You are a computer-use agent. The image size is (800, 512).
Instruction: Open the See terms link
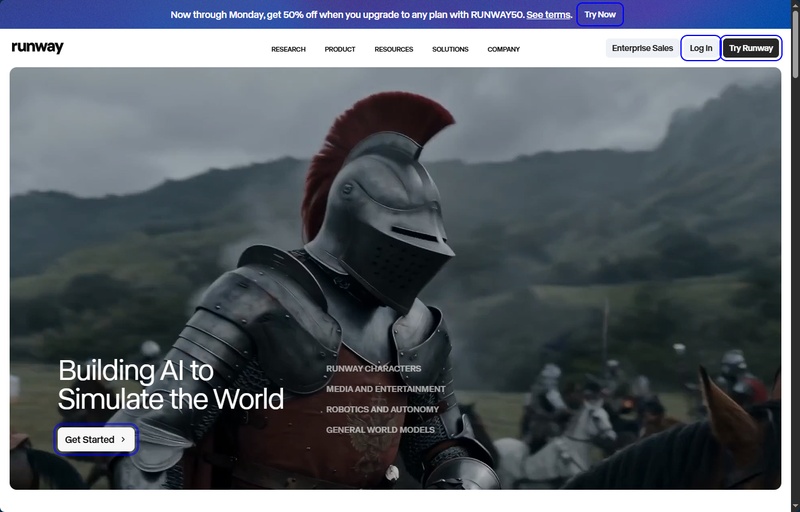click(549, 15)
